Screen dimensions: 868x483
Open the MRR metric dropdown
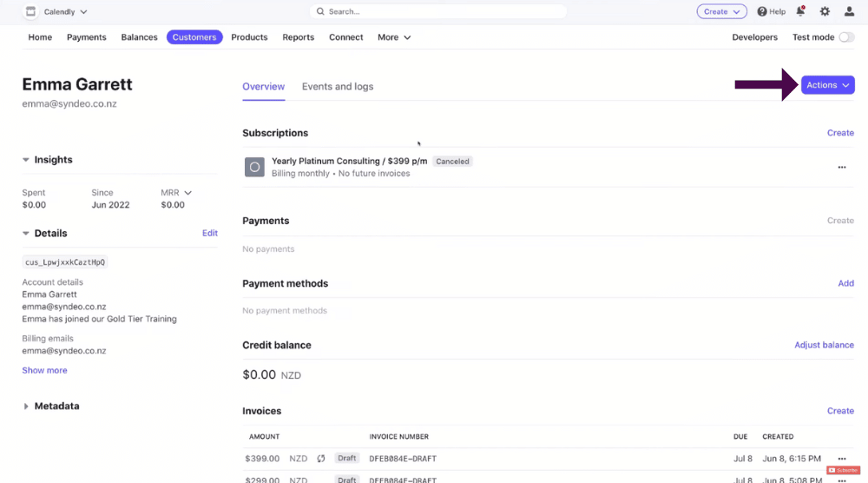(176, 193)
